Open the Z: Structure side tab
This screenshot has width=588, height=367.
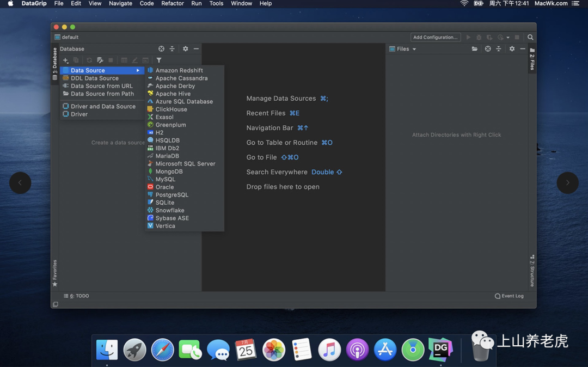pyautogui.click(x=532, y=271)
